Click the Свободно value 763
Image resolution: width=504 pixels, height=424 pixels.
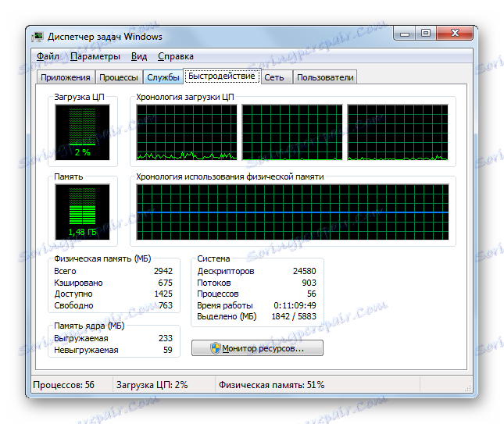tap(166, 305)
